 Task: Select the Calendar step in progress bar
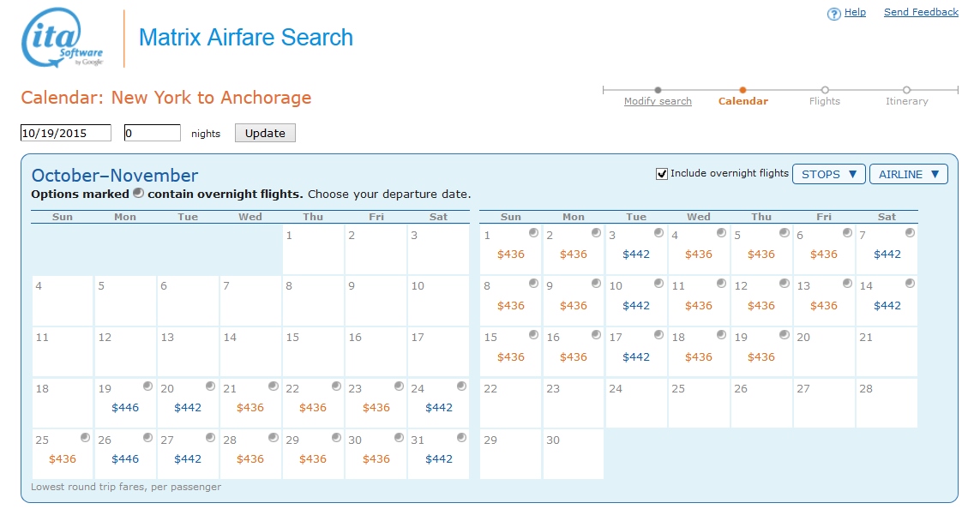pyautogui.click(x=743, y=101)
